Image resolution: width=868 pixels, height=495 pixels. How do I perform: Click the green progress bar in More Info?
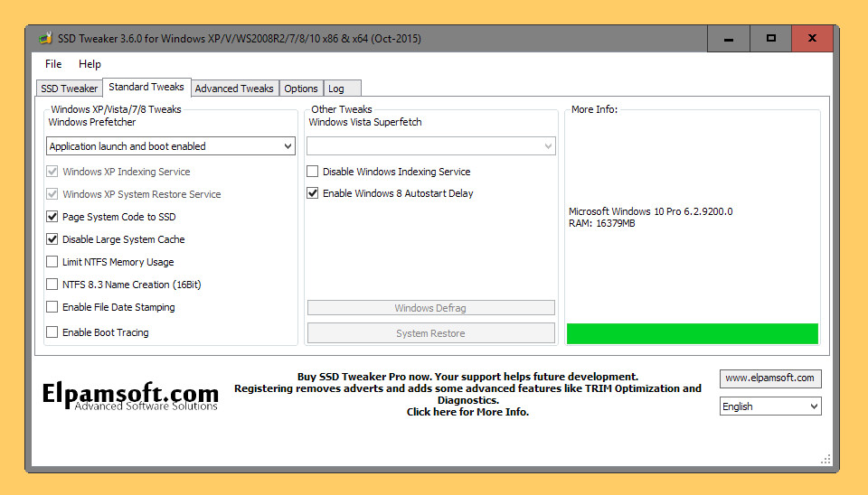pos(693,333)
